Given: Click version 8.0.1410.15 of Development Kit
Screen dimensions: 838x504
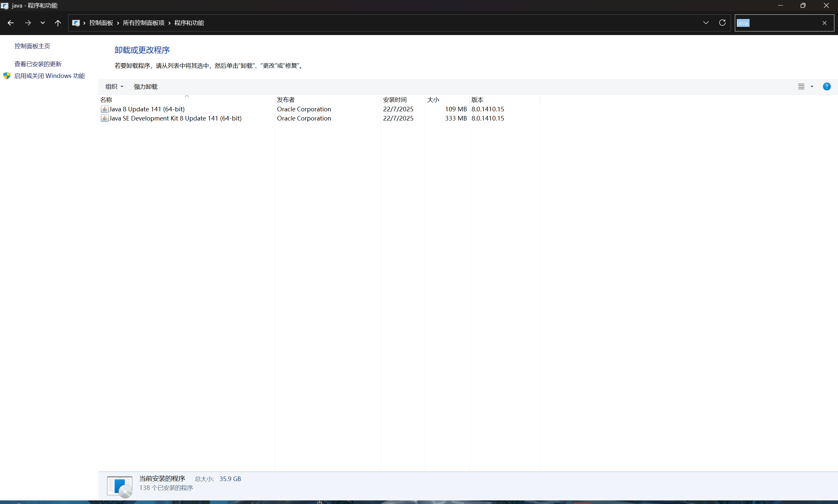Looking at the screenshot, I should coord(488,118).
